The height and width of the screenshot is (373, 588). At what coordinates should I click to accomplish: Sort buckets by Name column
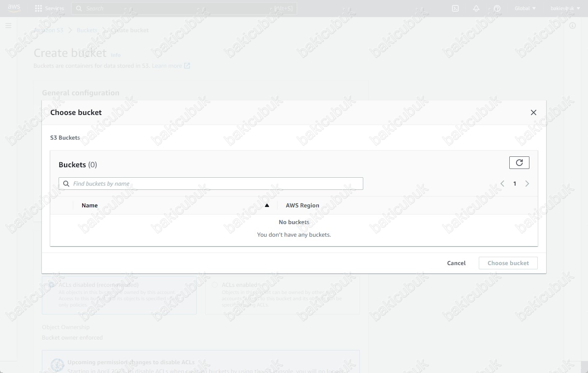pyautogui.click(x=175, y=205)
